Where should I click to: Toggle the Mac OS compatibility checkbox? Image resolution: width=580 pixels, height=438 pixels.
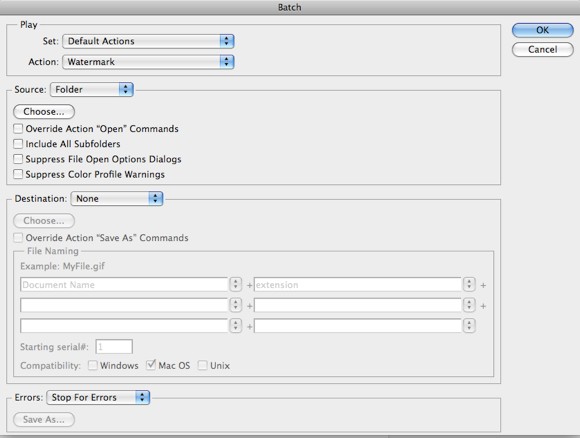pyautogui.click(x=151, y=365)
